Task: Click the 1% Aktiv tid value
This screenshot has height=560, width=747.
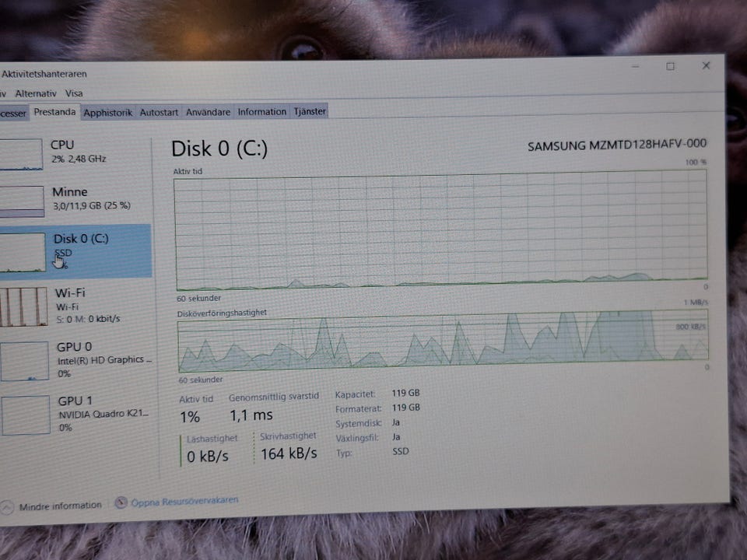Action: point(190,417)
